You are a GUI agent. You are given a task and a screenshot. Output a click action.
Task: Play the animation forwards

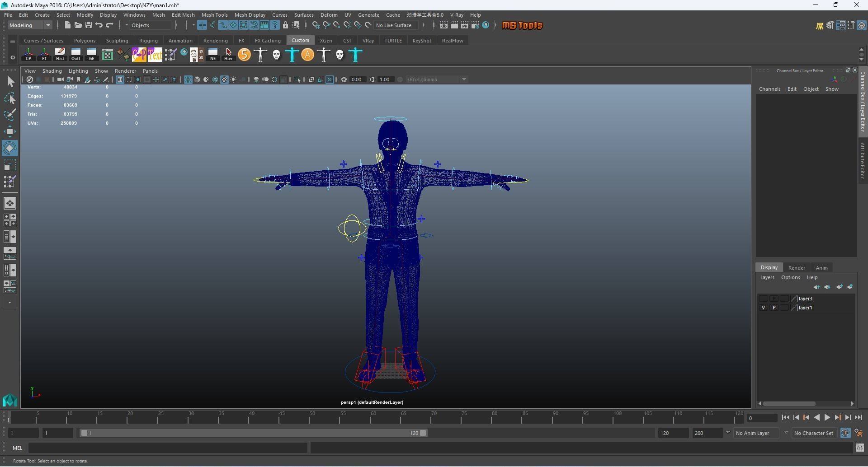pos(827,418)
